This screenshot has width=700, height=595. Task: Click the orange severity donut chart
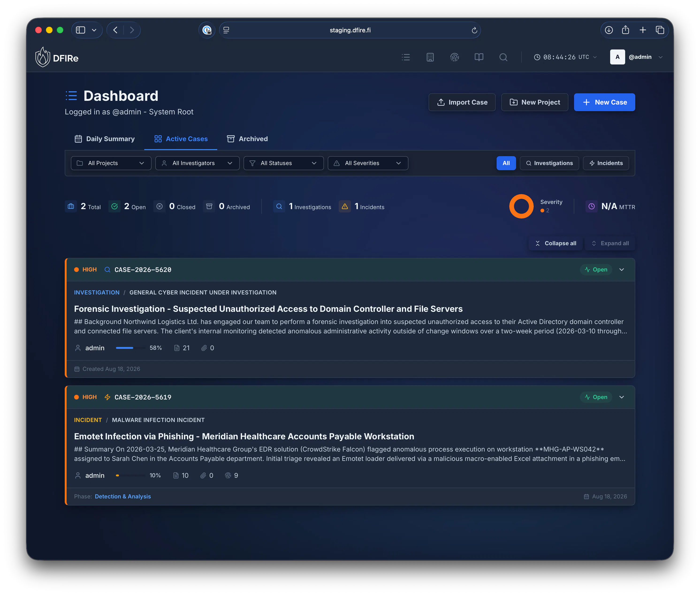[521, 206]
